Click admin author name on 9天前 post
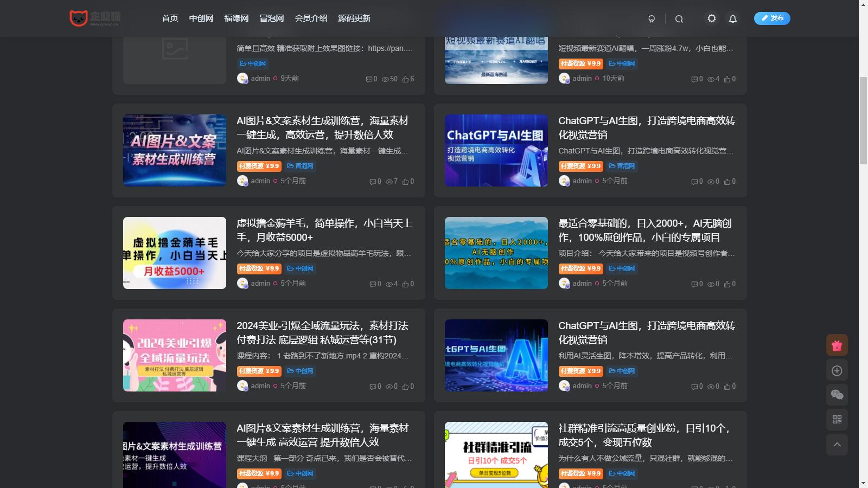Viewport: 868px width, 488px height. coord(260,78)
